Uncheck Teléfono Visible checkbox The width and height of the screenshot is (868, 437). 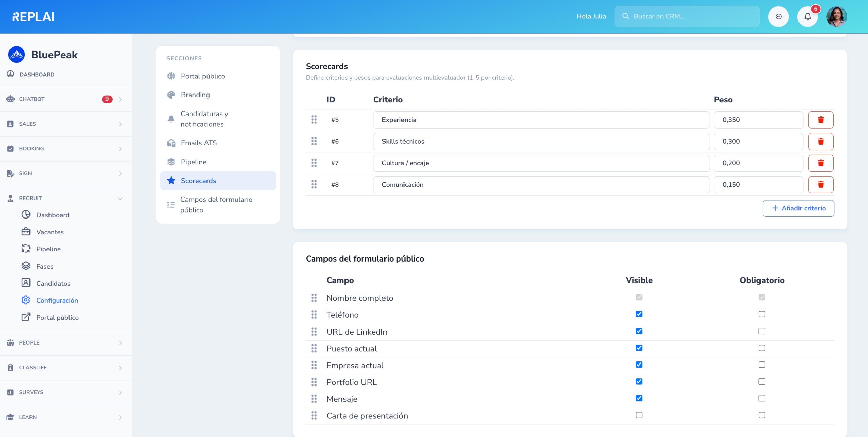pos(639,314)
